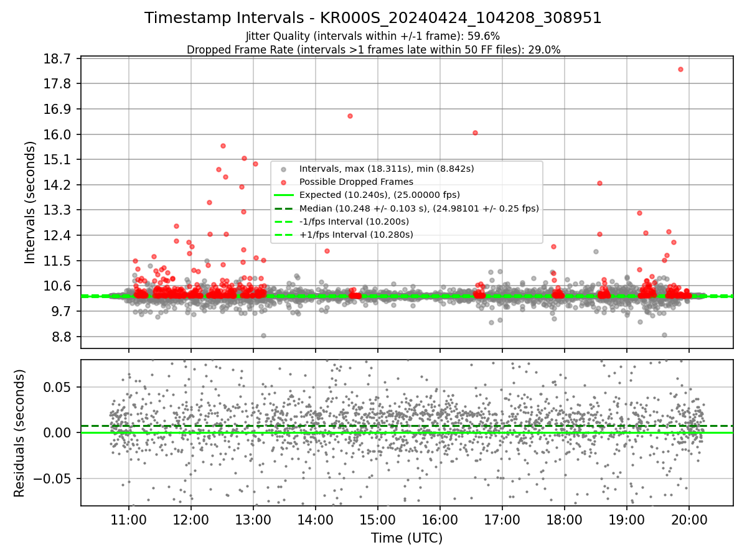Click the 18:00 time tick label
This screenshot has width=747, height=560.
(x=565, y=521)
